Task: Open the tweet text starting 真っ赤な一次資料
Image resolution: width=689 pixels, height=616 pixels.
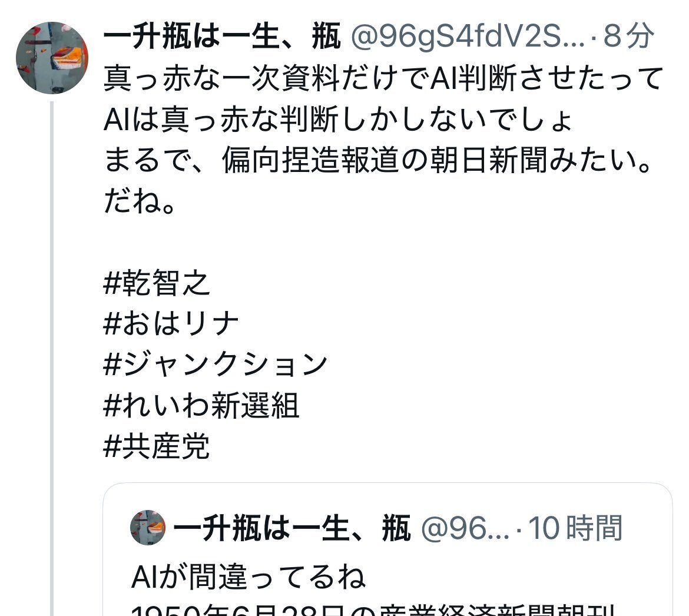Action: (383, 78)
